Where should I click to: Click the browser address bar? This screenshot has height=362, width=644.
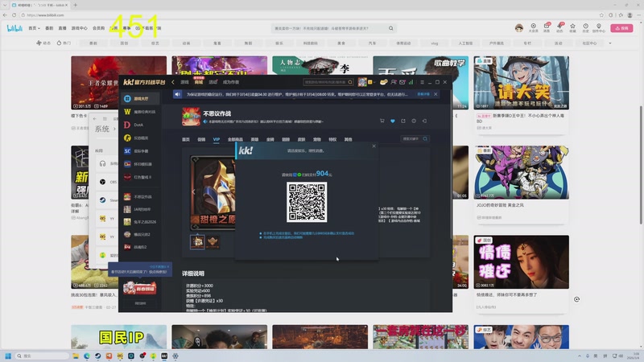coord(308,15)
